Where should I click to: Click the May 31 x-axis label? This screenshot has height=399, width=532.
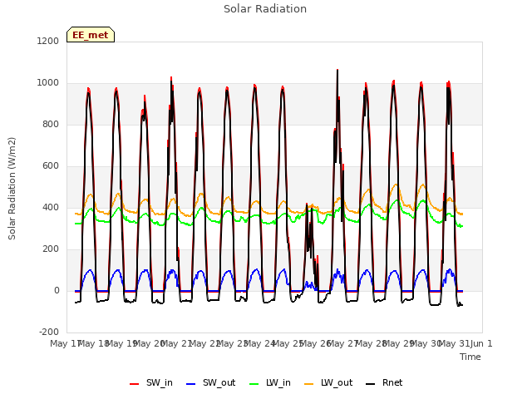point(453,343)
